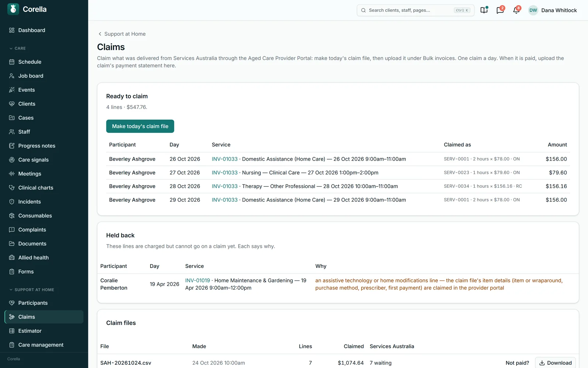Image resolution: width=588 pixels, height=368 pixels.
Task: Open the guide book icon in header
Action: tap(484, 10)
